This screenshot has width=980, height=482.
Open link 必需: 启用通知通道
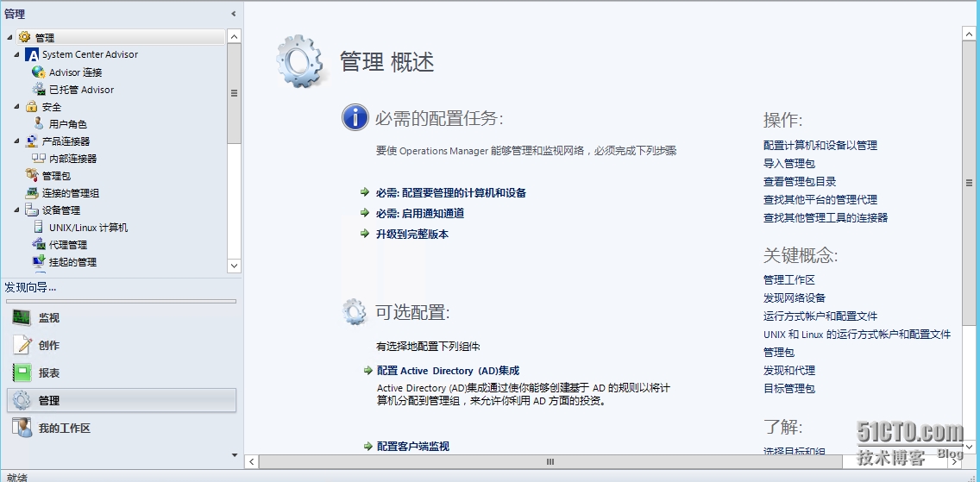click(420, 214)
